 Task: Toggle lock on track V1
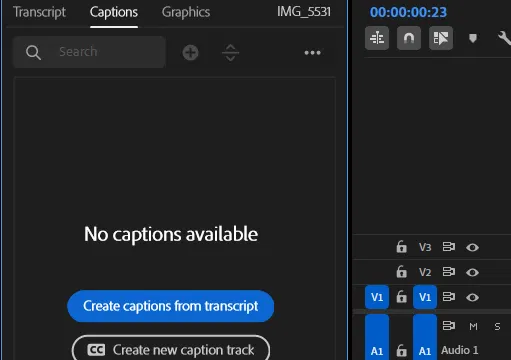tap(401, 296)
